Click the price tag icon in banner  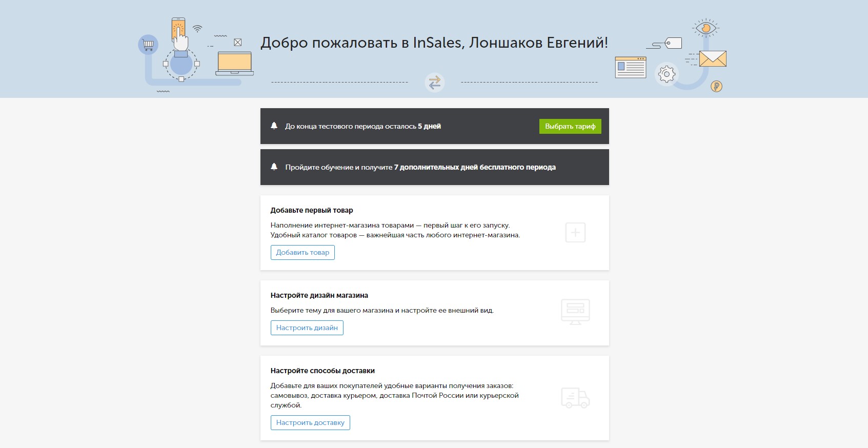673,43
